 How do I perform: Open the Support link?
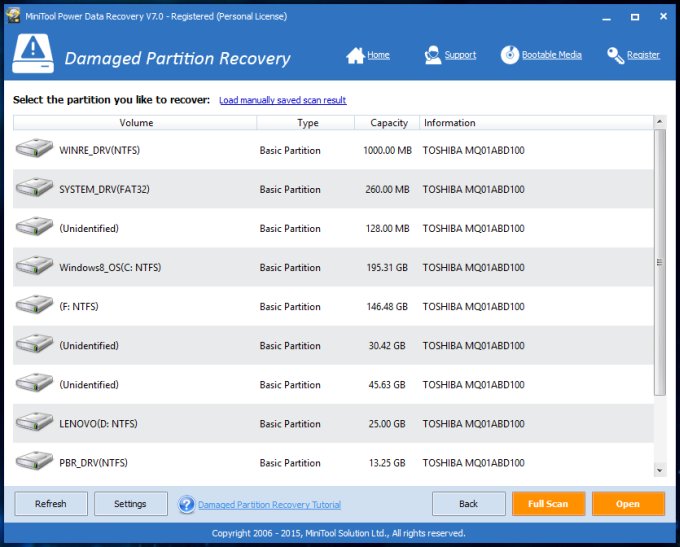pos(460,55)
